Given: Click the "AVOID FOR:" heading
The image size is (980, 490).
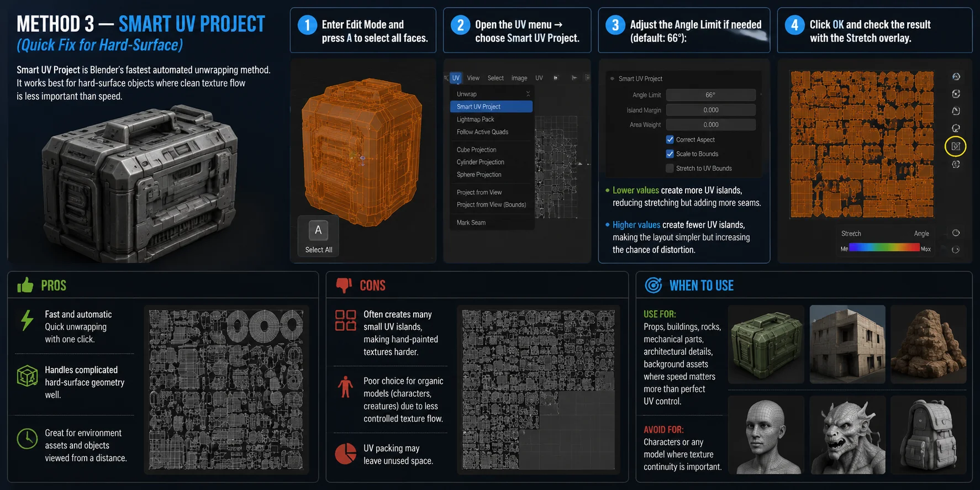Looking at the screenshot, I should pyautogui.click(x=663, y=429).
